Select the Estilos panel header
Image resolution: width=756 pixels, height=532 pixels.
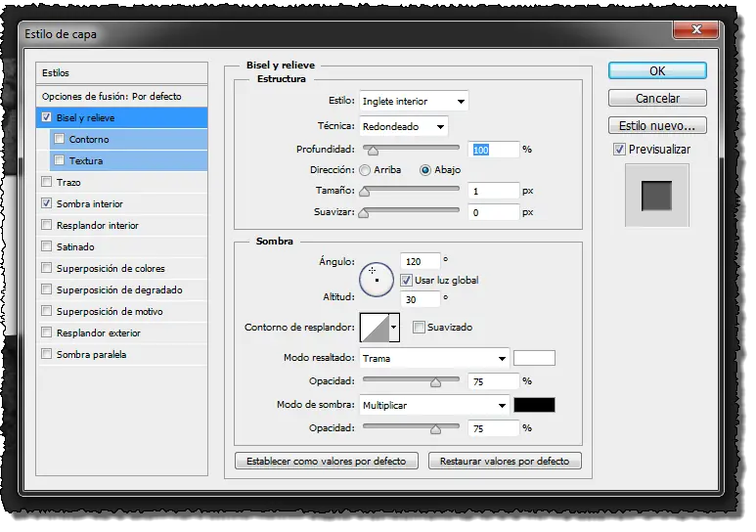[122, 72]
